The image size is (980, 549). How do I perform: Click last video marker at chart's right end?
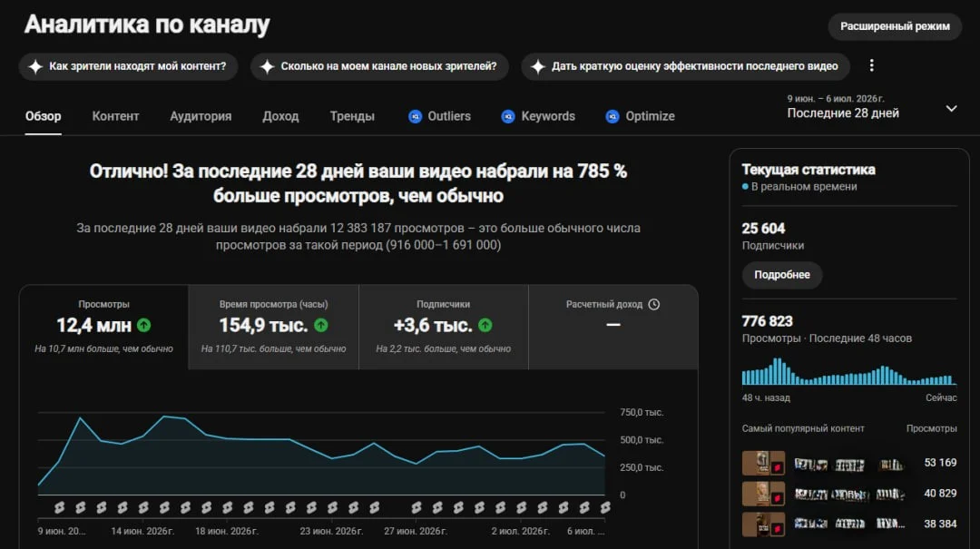[605, 508]
